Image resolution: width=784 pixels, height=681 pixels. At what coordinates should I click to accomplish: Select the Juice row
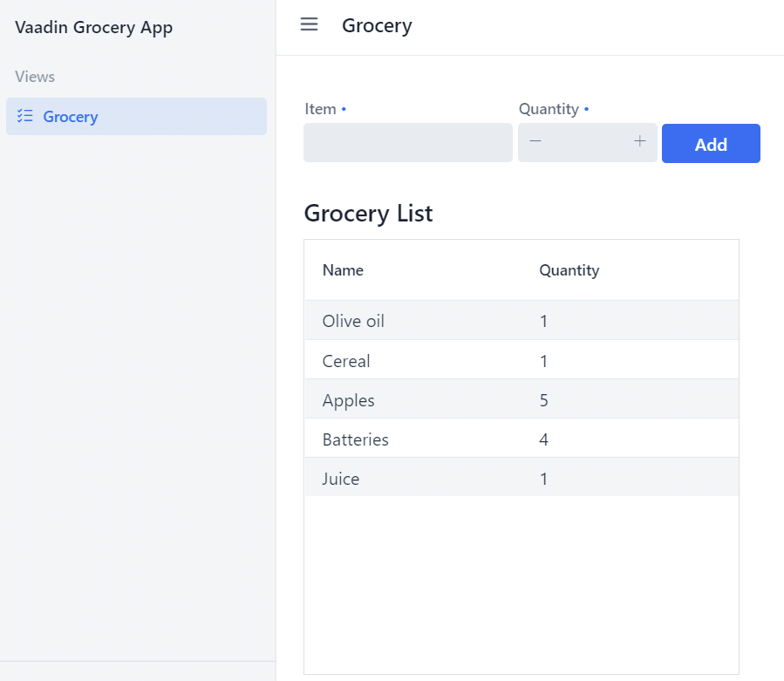pyautogui.click(x=341, y=479)
